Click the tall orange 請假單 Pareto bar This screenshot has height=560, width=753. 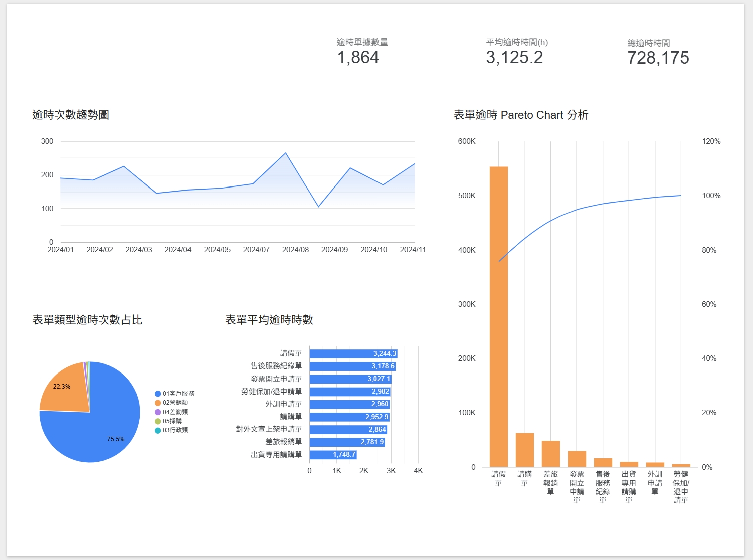pos(498,316)
